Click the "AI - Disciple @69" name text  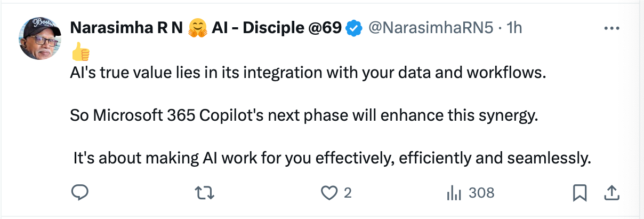(276, 28)
